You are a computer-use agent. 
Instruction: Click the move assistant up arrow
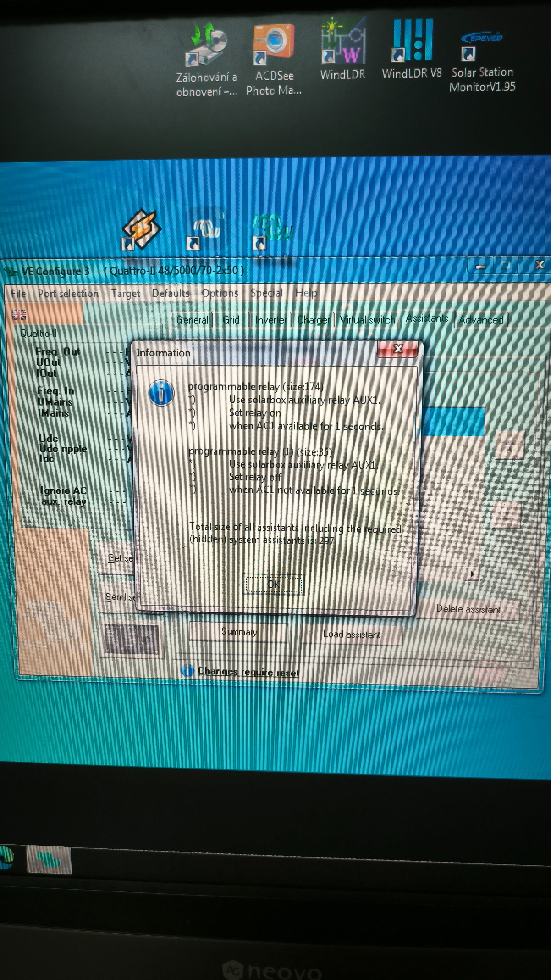point(510,445)
